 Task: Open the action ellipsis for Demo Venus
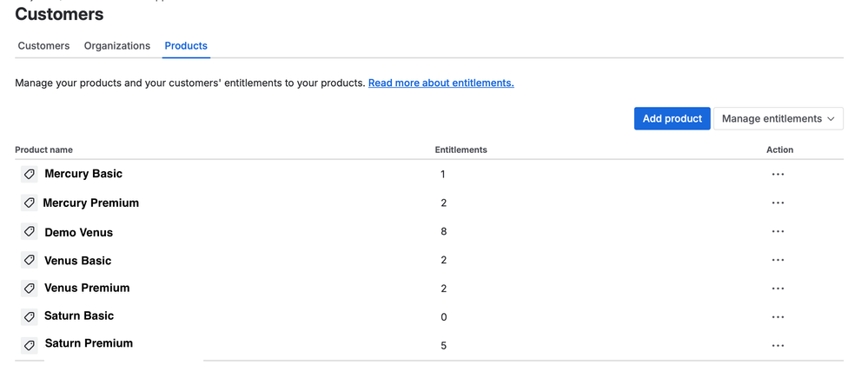778,231
